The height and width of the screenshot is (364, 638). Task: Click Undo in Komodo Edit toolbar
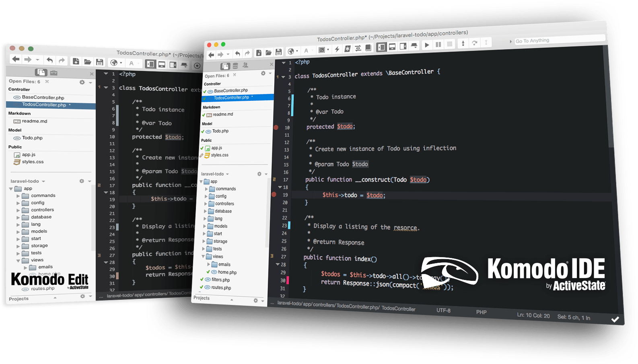[x=49, y=60]
